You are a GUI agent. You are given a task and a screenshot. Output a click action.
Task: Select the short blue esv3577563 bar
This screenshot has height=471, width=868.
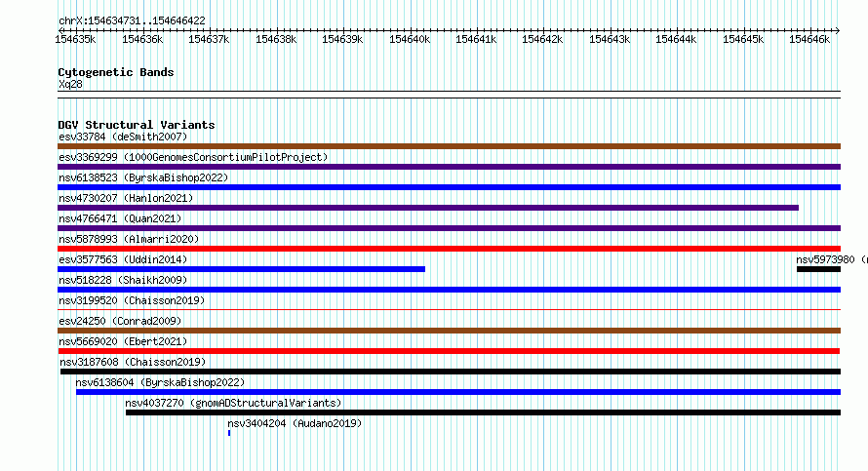coord(241,269)
